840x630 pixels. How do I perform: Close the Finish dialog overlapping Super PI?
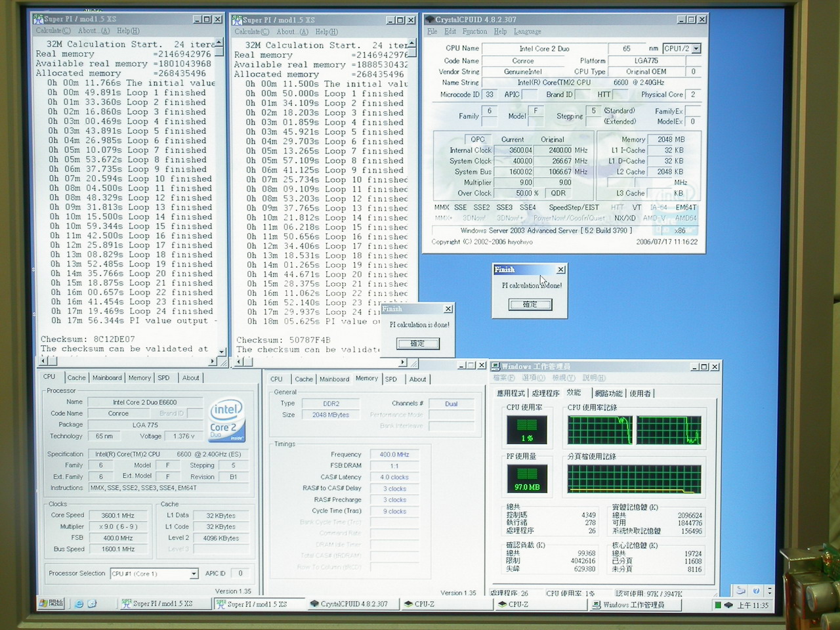tap(448, 309)
